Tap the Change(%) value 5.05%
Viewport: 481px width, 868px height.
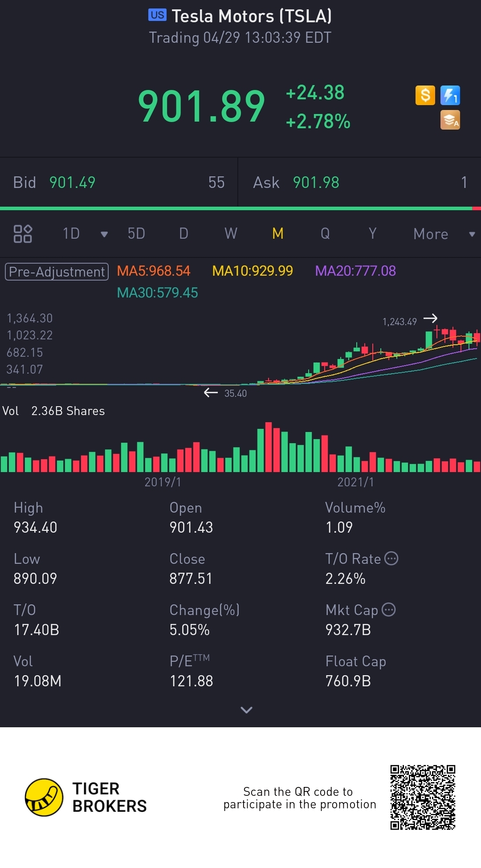[x=189, y=630]
